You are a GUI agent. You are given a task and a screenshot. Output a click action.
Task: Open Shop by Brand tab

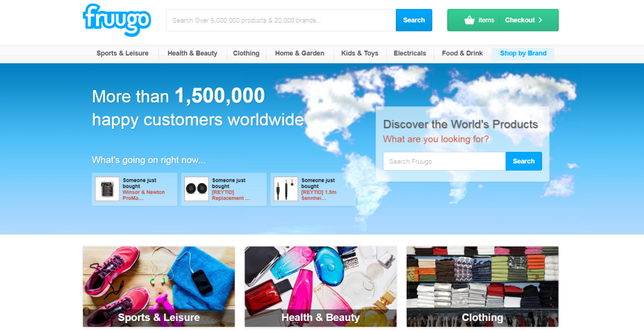[x=523, y=53]
